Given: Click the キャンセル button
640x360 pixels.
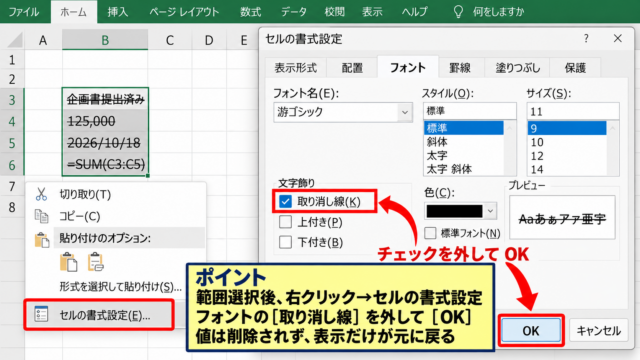Looking at the screenshot, I should (x=599, y=331).
